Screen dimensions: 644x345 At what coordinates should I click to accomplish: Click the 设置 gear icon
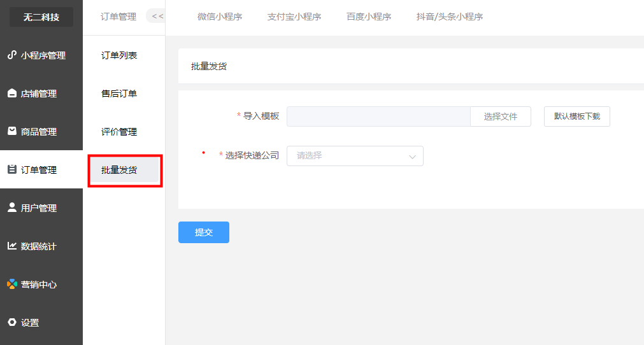12,322
